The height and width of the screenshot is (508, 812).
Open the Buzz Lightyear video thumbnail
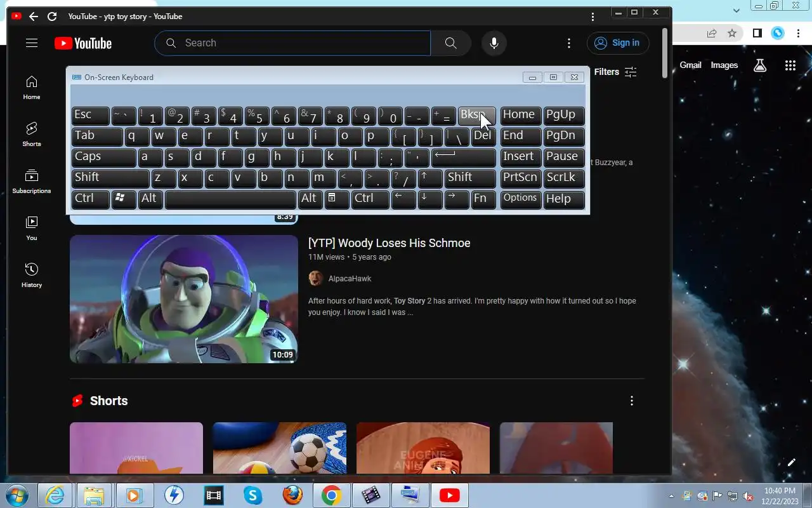(x=183, y=299)
